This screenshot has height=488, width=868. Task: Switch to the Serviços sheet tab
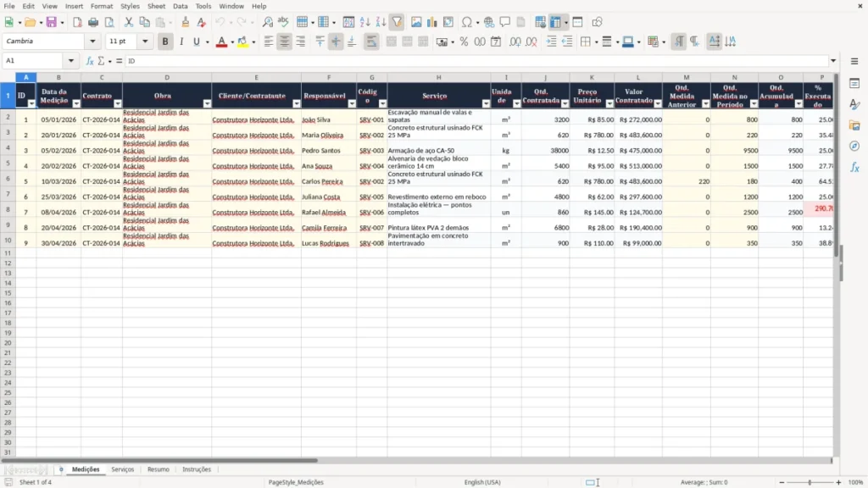pyautogui.click(x=122, y=469)
